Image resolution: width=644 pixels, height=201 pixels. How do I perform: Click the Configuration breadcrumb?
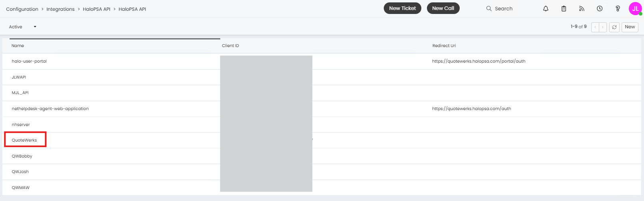point(22,9)
